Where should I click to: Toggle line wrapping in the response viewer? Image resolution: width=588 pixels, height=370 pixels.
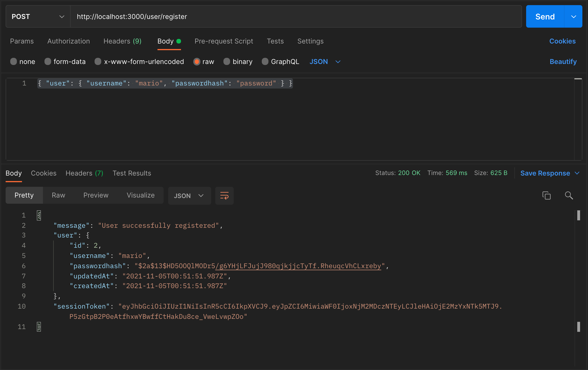pos(224,195)
